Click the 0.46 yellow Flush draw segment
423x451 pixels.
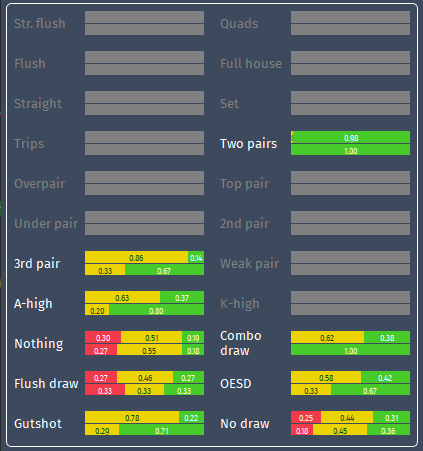pyautogui.click(x=145, y=377)
